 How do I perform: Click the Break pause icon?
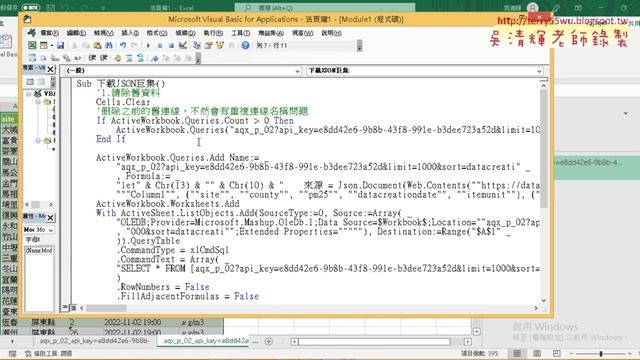160,45
